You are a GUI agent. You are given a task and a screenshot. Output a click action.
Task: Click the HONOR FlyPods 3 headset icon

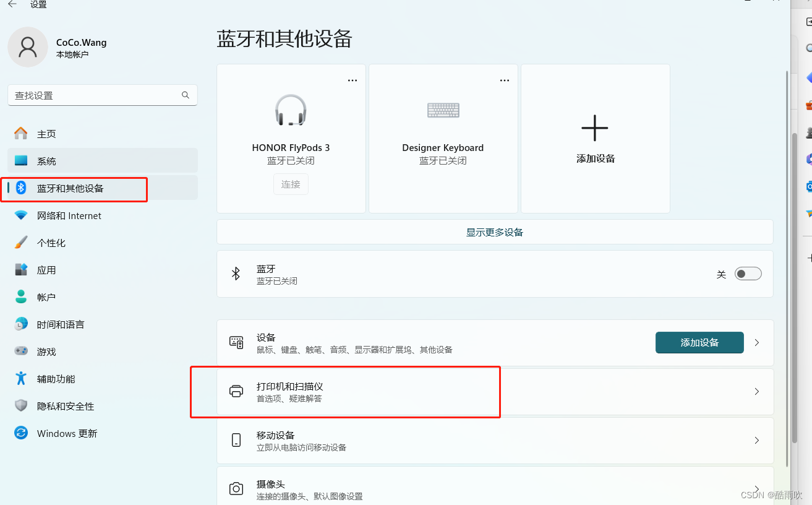tap(291, 110)
